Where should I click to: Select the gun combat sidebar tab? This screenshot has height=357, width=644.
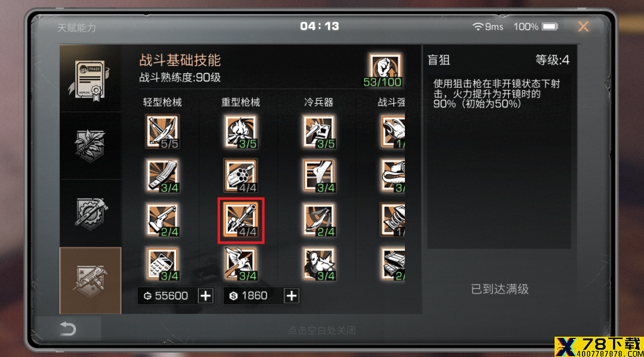(91, 281)
